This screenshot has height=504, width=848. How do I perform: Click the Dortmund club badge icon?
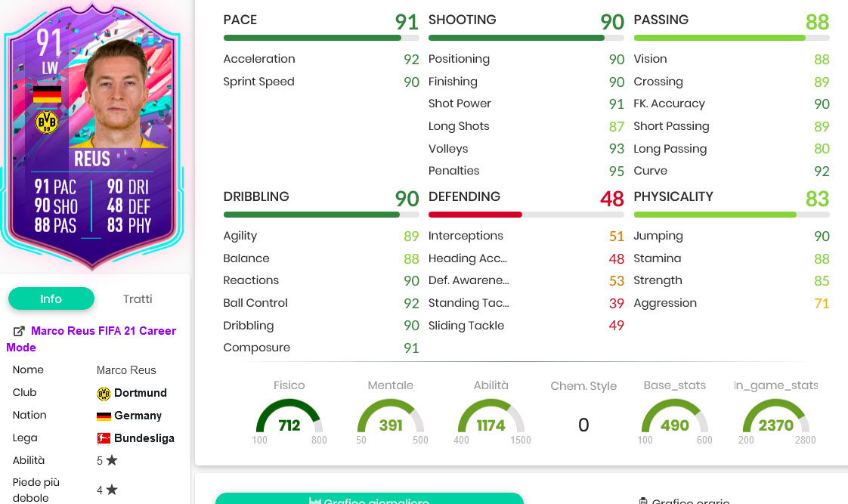[104, 393]
